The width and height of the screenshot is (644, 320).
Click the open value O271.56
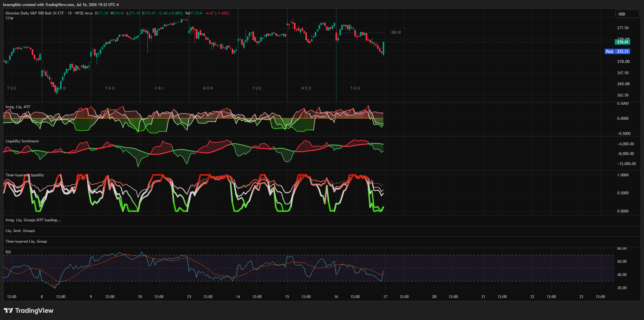[x=102, y=13]
